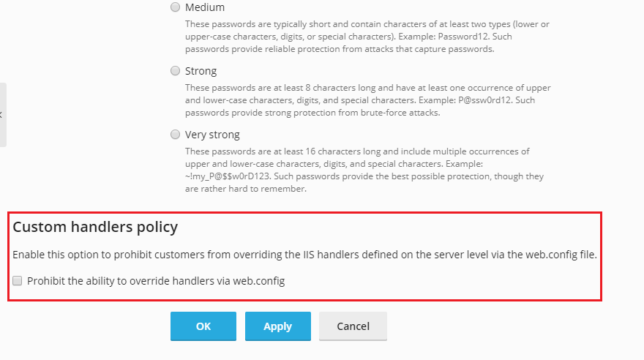The image size is (644, 360).
Task: Click the OK button
Action: tap(203, 326)
